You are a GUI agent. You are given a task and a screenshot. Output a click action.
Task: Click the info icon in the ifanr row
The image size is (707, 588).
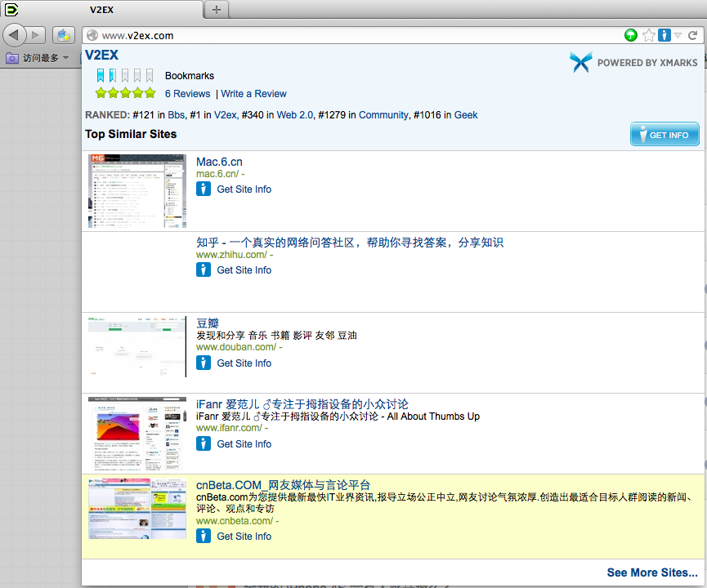pos(204,443)
